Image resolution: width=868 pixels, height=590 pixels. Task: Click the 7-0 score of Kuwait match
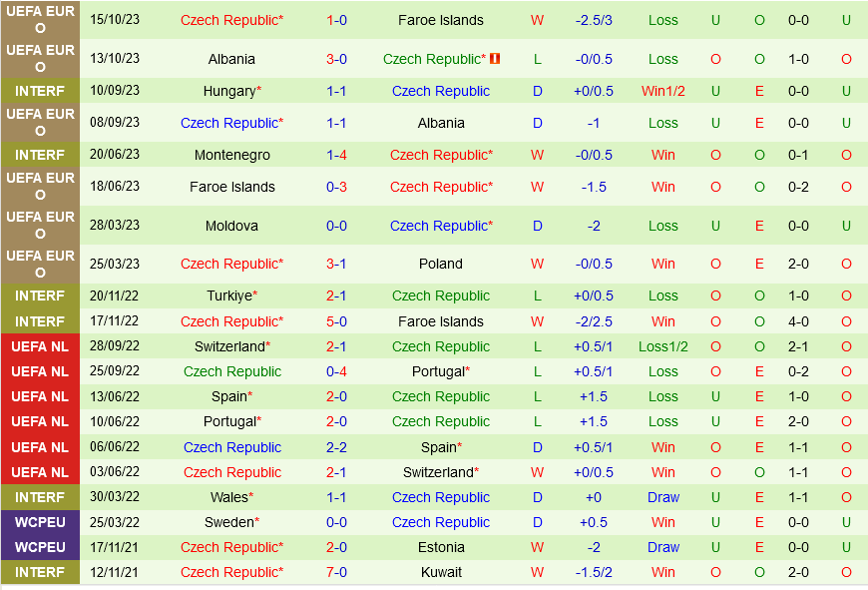(x=336, y=572)
